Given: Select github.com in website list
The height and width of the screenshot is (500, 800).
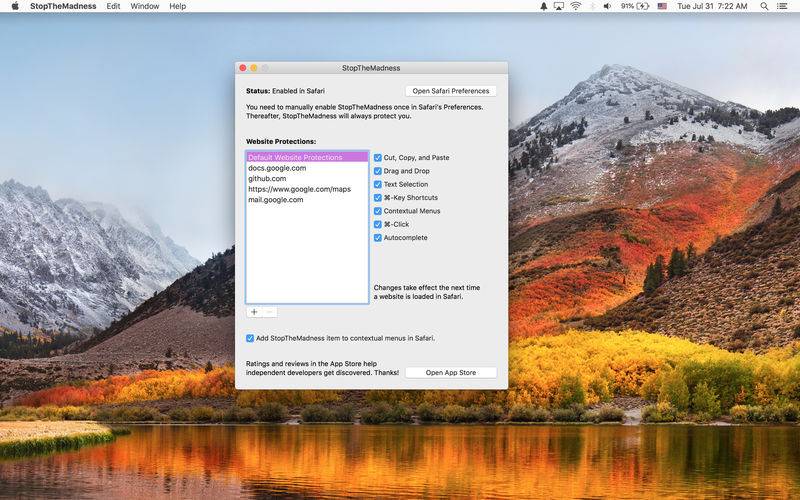Looking at the screenshot, I should click(x=307, y=179).
